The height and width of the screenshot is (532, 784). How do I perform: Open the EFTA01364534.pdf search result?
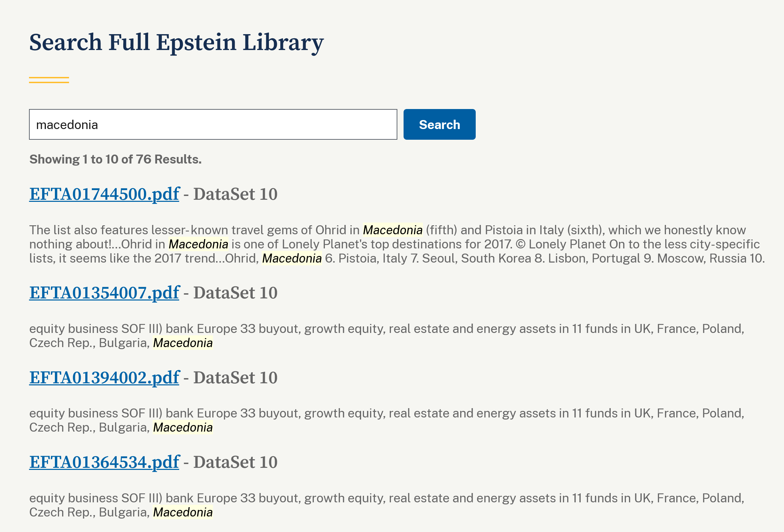coord(104,462)
